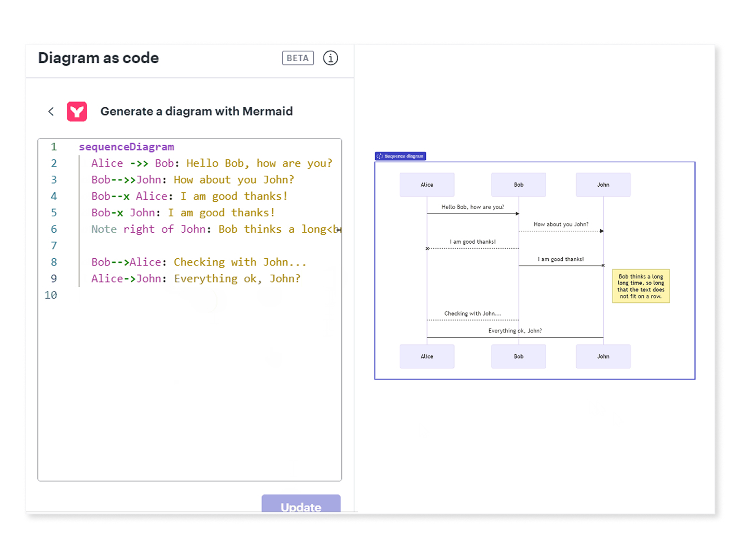This screenshot has width=747, height=560.
Task: Click the yellow note about Bob thinking
Action: pyautogui.click(x=641, y=286)
